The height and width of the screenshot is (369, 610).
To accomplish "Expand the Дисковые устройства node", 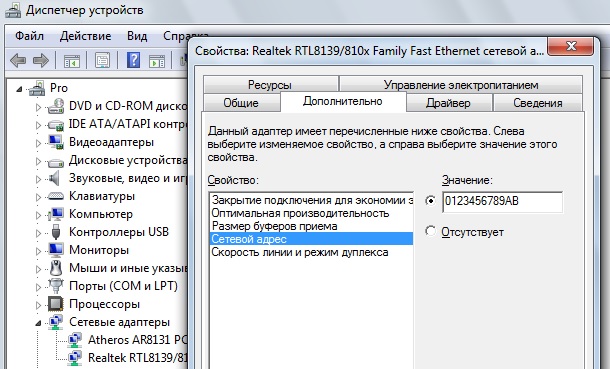I will (x=38, y=161).
